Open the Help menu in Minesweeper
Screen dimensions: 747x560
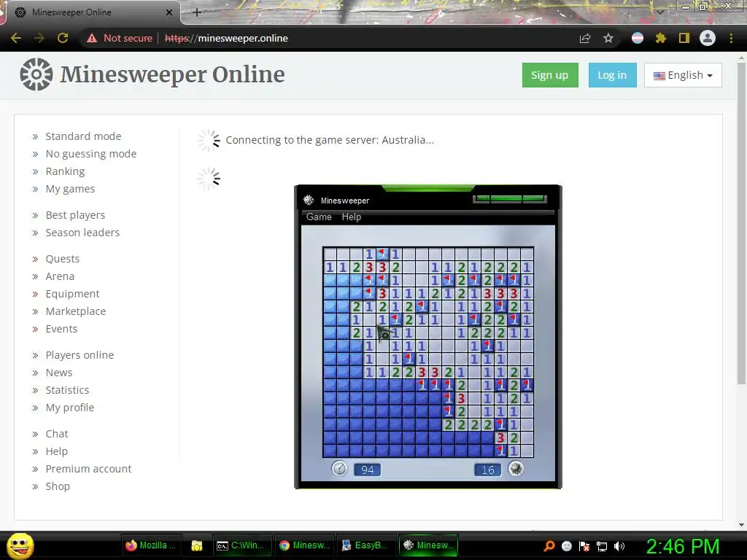pyautogui.click(x=352, y=217)
